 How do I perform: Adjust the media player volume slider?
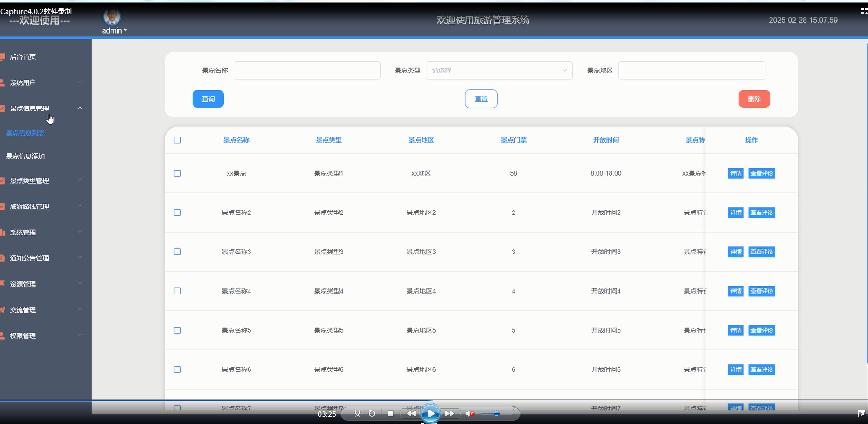click(496, 413)
